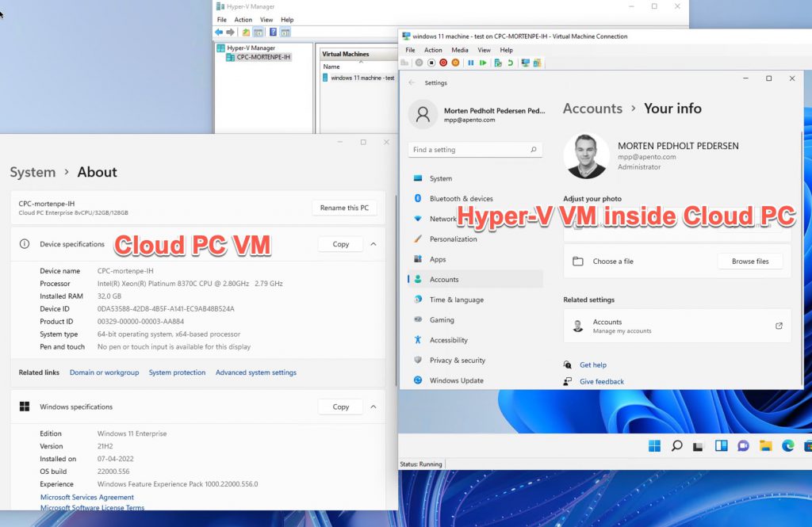Viewport: 812px width, 527px height.
Task: Create a checkpoint with the Checkpoint toolbar icon
Action: tap(498, 63)
